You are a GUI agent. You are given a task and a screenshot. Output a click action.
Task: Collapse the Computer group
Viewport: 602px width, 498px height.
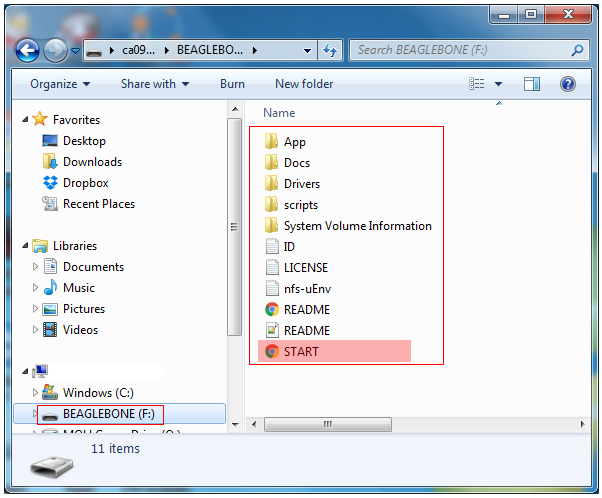[25, 371]
